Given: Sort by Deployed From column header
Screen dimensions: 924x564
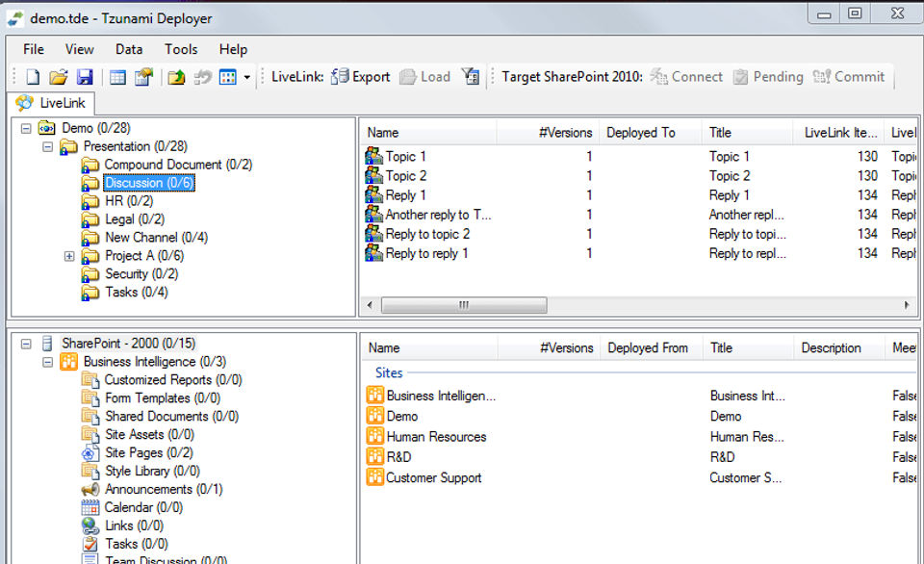Looking at the screenshot, I should point(652,347).
